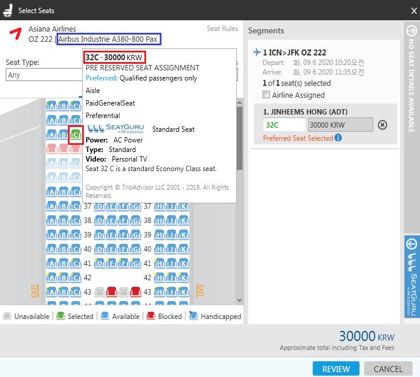Click the scroll down arrow of seat map
Image resolution: width=420 pixels, height=377 pixels.
240,300
